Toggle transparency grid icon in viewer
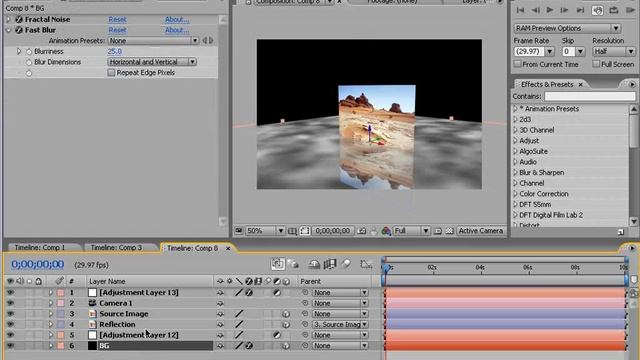This screenshot has height=360, width=640. pos(449,231)
